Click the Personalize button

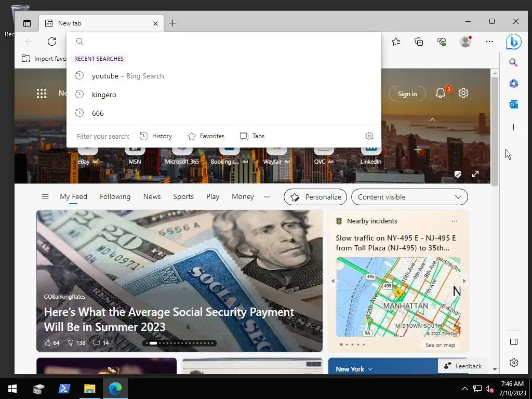tap(315, 197)
